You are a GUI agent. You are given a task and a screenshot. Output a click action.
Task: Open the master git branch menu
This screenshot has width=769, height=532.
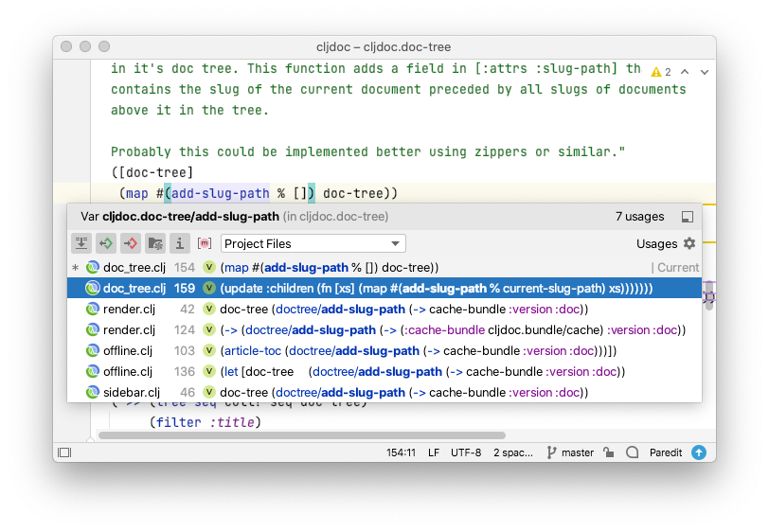570,452
